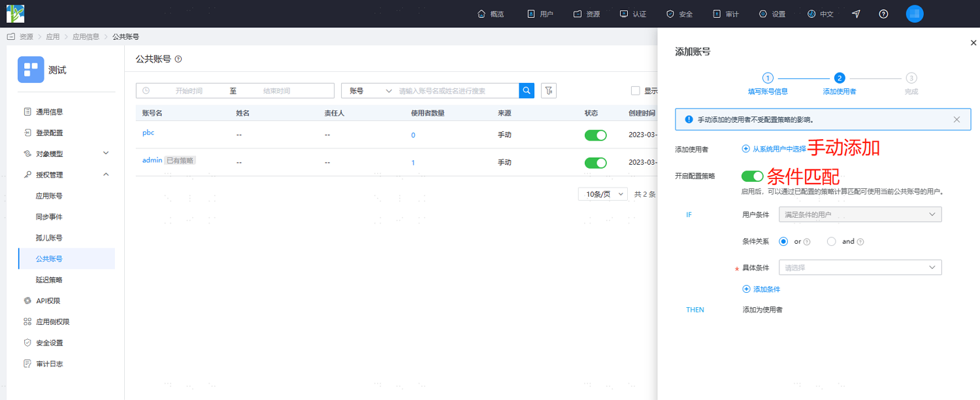This screenshot has width=980, height=400.
Task: Toggle status switch for admin row
Action: pos(595,163)
